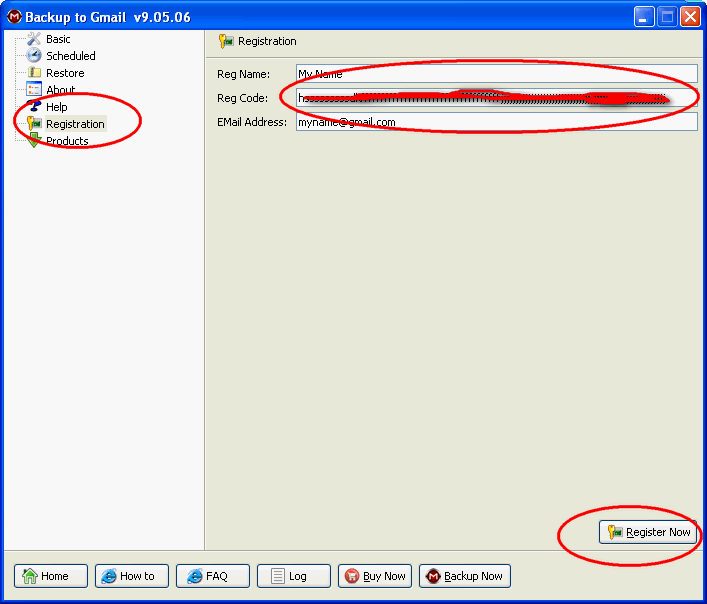
Task: Focus the EMail Address input field
Action: 496,122
